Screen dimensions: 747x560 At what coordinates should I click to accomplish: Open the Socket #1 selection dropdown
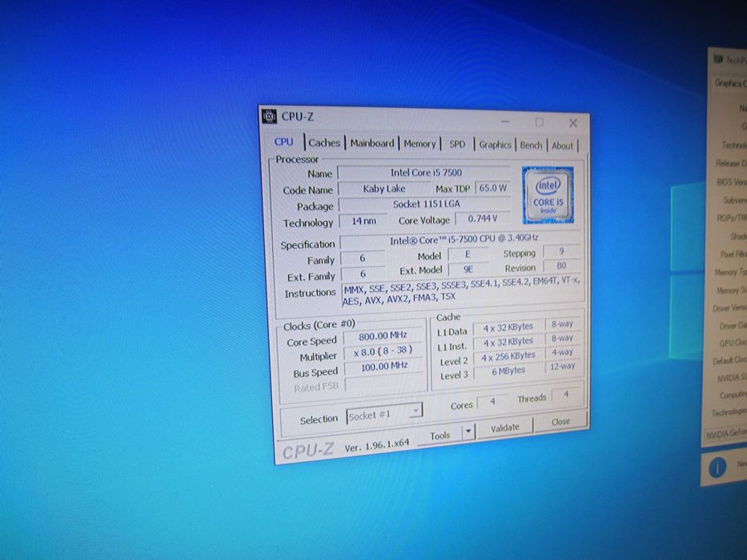click(384, 414)
